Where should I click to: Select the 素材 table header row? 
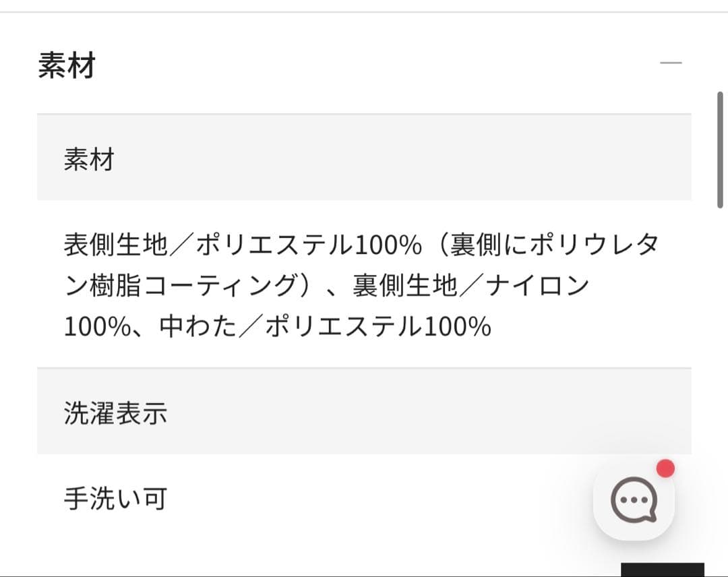point(364,156)
